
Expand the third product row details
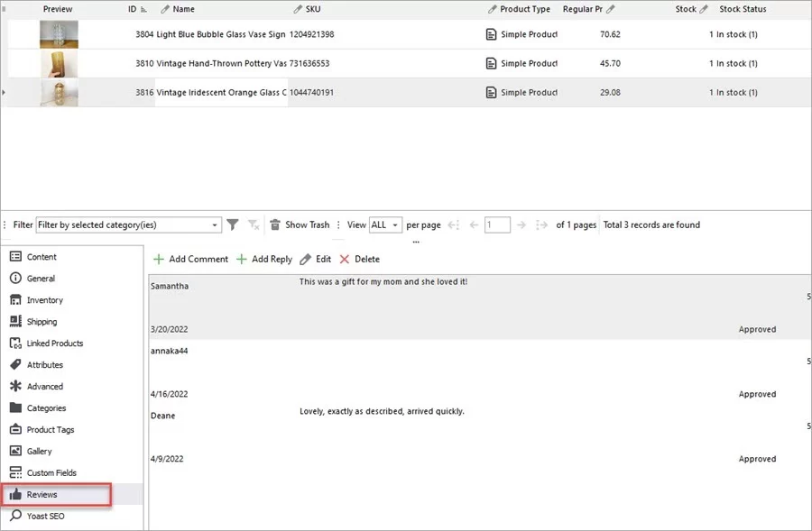[5, 92]
